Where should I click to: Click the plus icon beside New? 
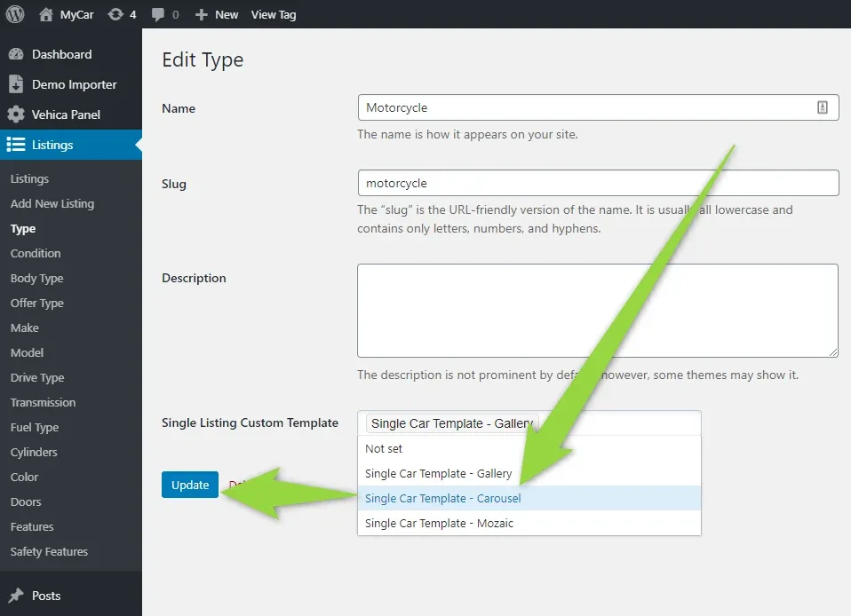(x=202, y=14)
